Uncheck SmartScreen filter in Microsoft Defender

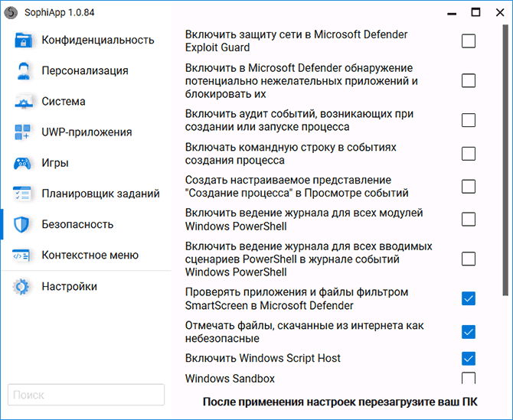(469, 298)
